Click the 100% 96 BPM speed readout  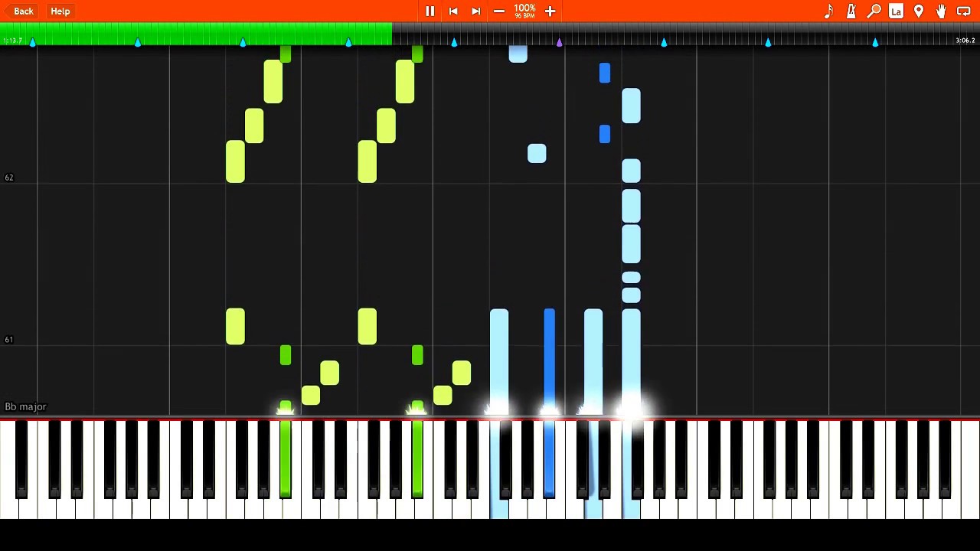pos(524,11)
